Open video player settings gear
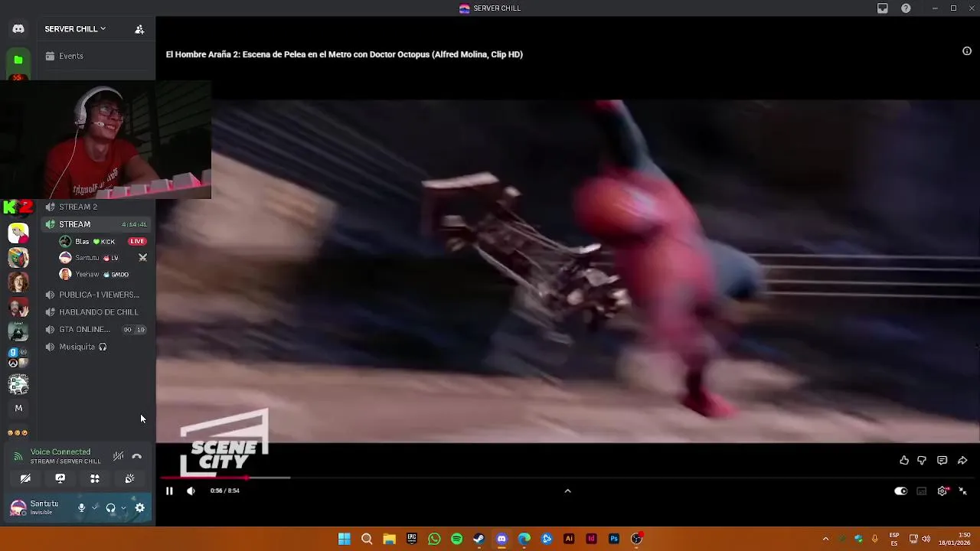 pos(942,491)
